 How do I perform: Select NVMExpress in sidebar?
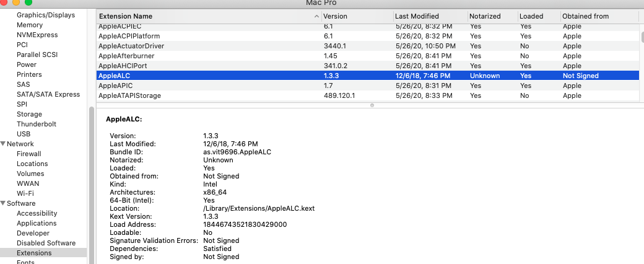point(37,35)
